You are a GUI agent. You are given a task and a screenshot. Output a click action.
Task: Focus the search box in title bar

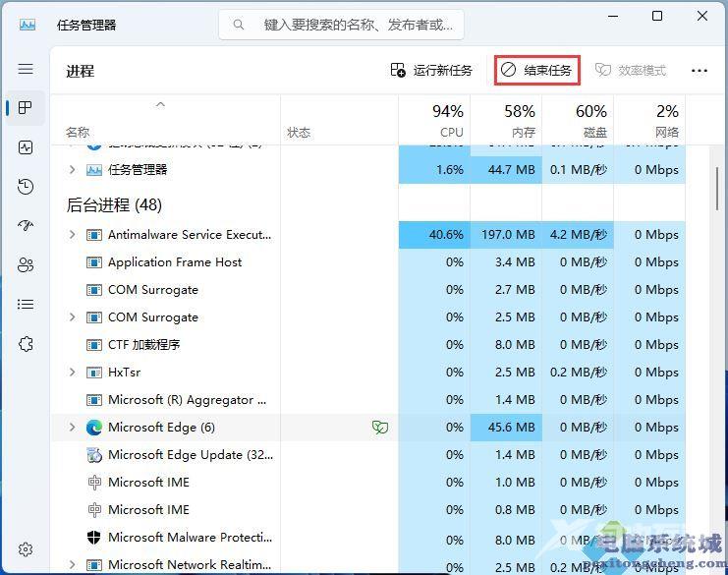[x=341, y=25]
